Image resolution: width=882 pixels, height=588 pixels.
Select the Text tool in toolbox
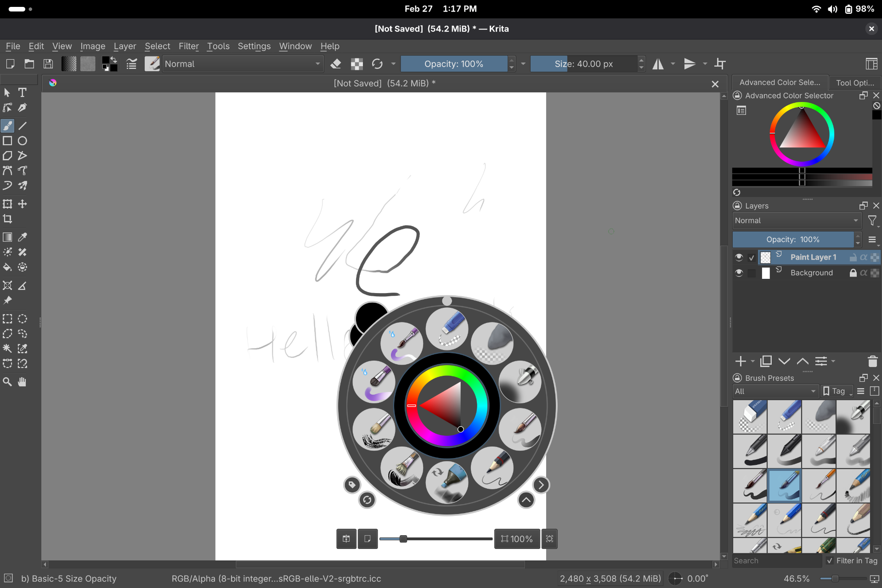(22, 93)
